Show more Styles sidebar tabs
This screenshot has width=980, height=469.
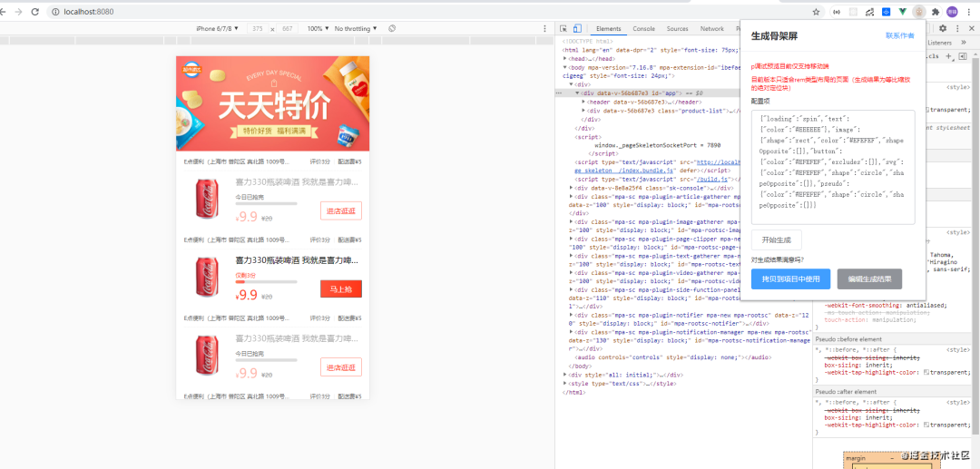click(x=963, y=43)
